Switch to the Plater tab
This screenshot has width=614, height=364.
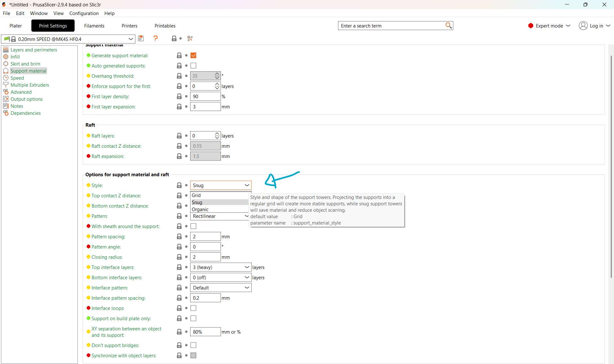16,26
